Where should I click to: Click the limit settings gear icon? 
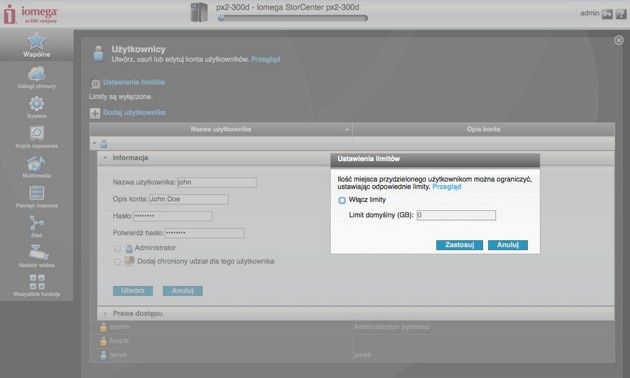(x=95, y=84)
